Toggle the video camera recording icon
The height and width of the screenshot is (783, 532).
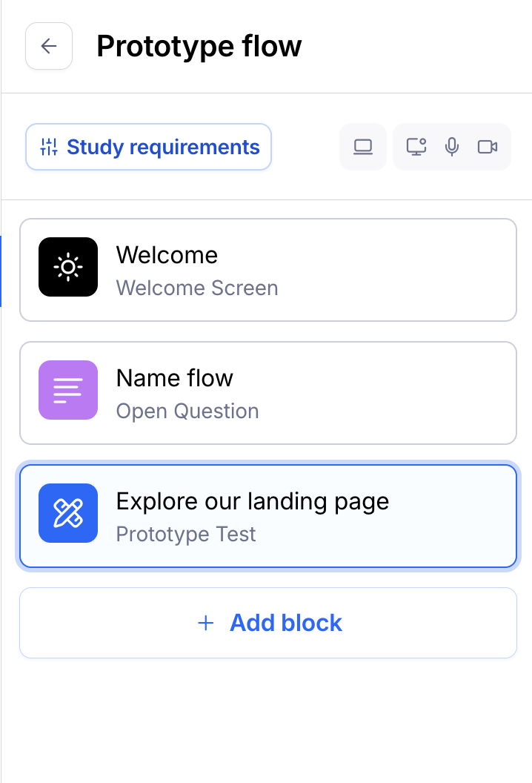coord(488,147)
